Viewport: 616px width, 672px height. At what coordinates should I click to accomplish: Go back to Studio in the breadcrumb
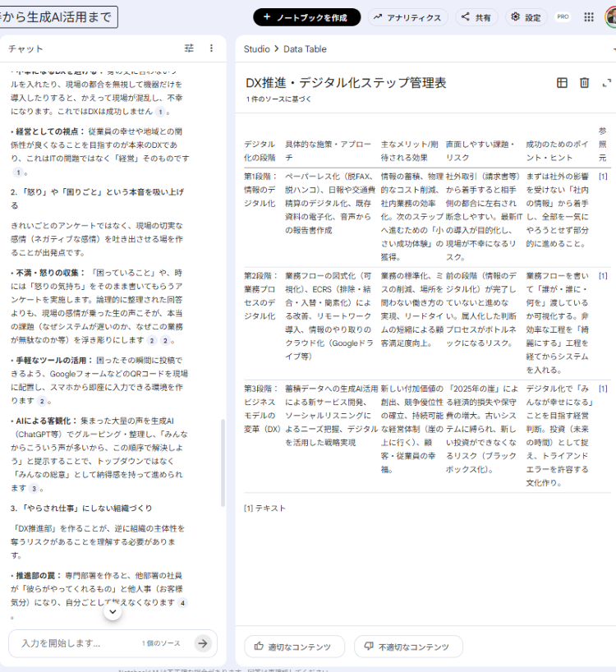click(x=256, y=49)
